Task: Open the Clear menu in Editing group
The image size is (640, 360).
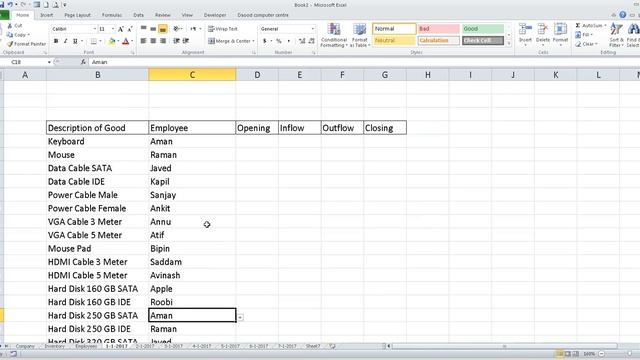Action: (586, 44)
